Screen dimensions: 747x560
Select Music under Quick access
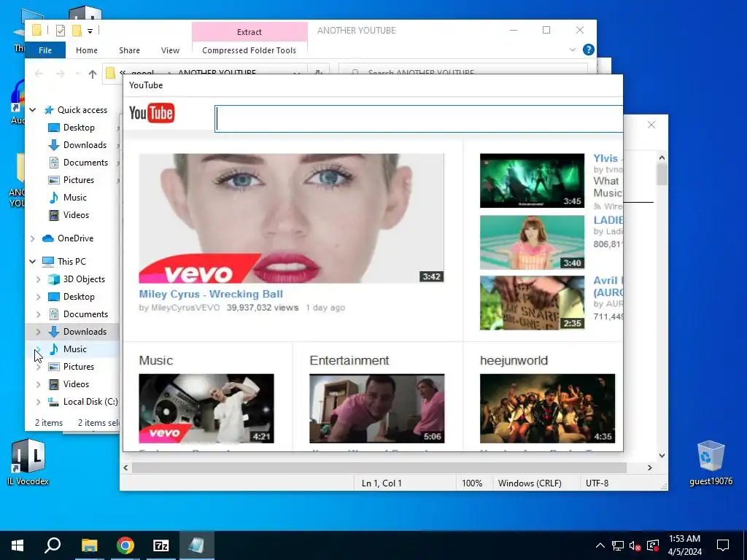pos(75,198)
